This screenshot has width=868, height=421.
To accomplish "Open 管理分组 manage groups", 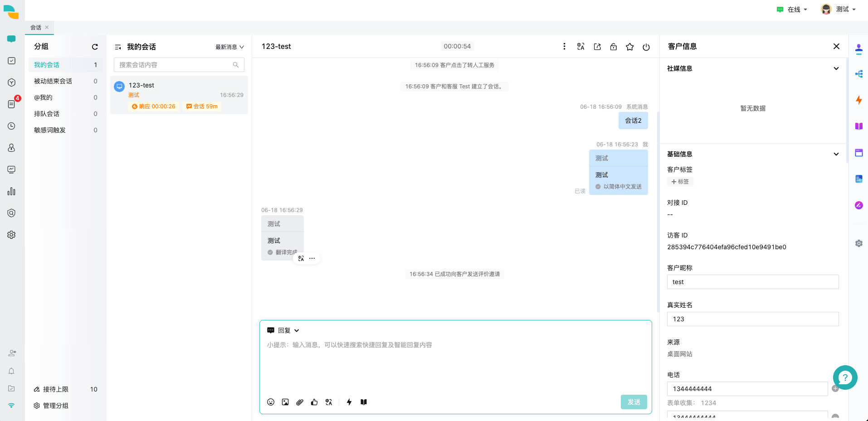I will 51,406.
